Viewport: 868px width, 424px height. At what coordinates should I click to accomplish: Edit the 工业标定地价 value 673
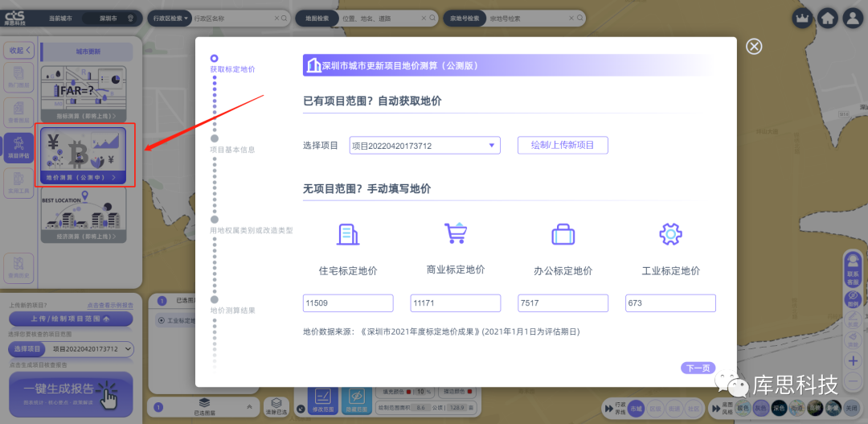pyautogui.click(x=670, y=303)
